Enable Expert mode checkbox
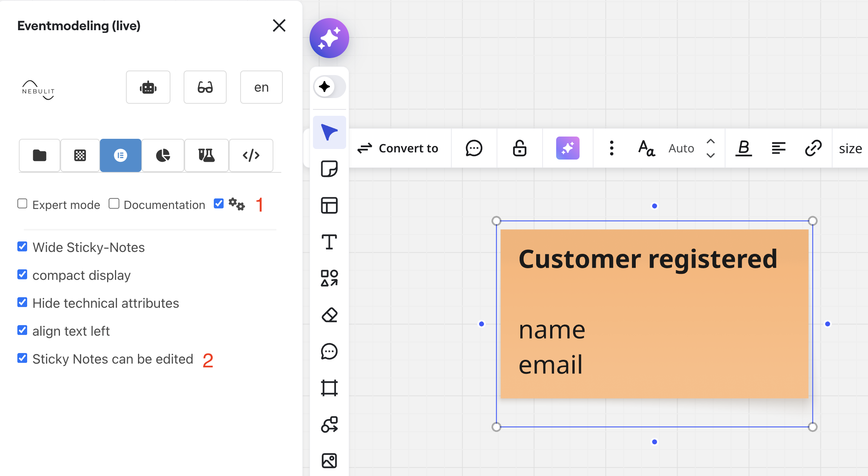The width and height of the screenshot is (868, 476). 23,204
